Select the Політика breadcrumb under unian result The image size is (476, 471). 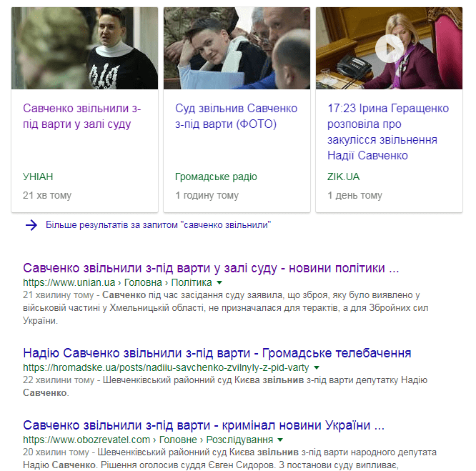(192, 282)
